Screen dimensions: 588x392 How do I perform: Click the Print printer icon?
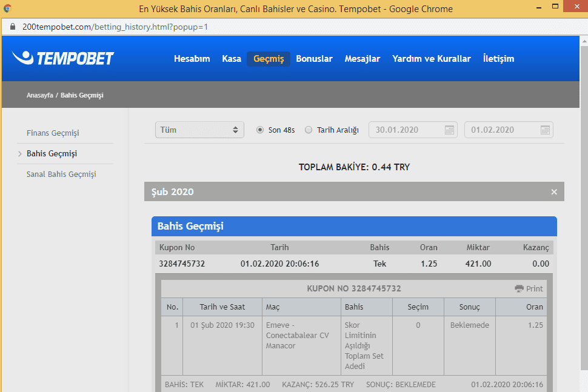[519, 288]
